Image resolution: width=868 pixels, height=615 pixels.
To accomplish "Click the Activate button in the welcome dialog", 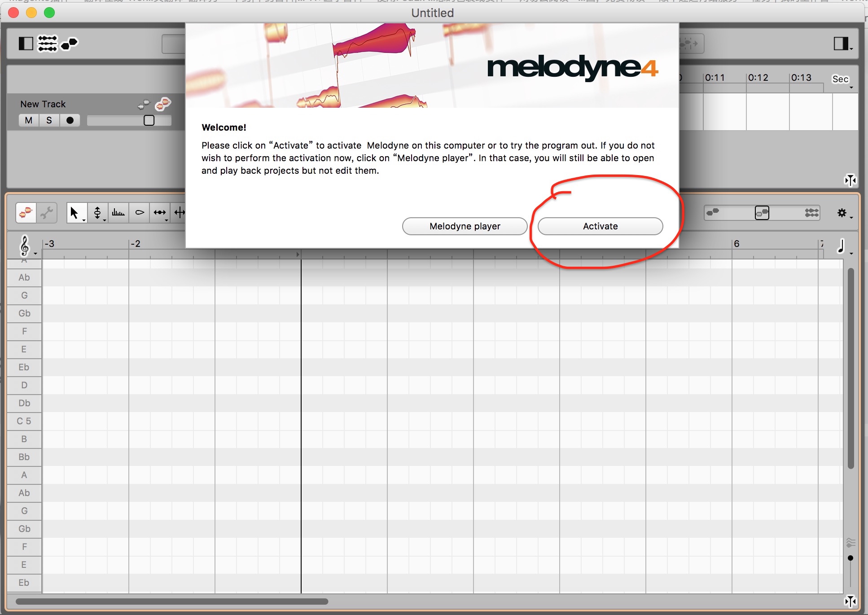I will pos(600,226).
